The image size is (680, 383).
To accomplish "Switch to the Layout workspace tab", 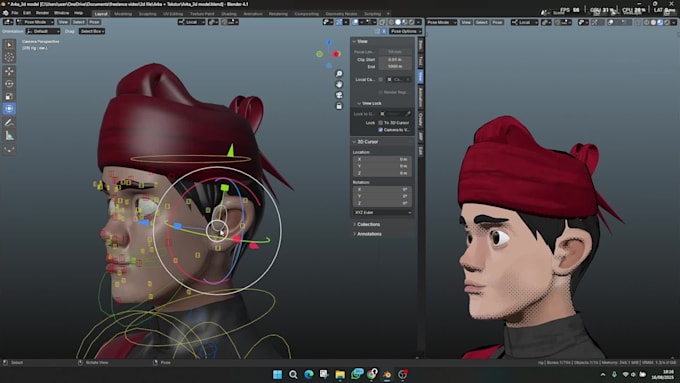I will click(x=101, y=14).
